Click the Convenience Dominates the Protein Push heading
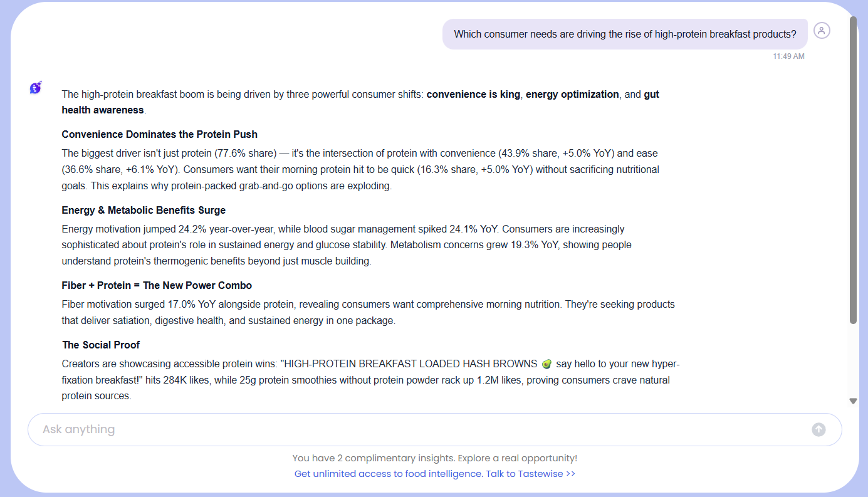 pos(159,134)
